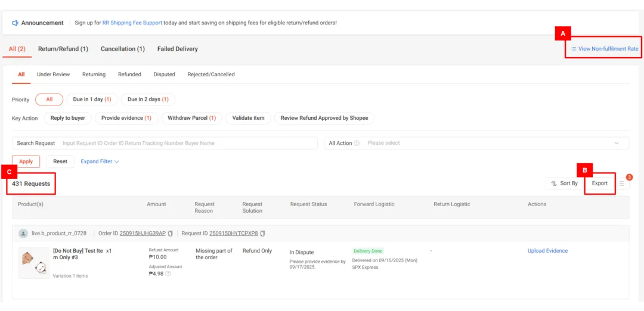Click the buyer avatar icon

tap(23, 234)
